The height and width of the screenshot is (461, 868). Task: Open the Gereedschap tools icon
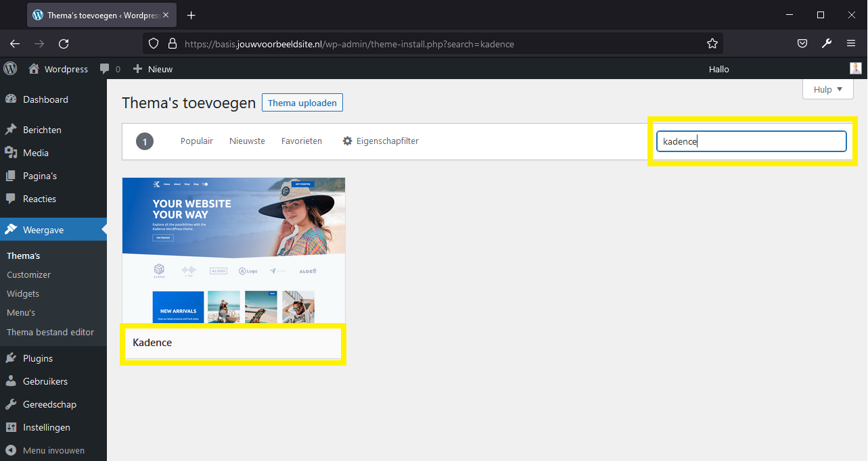tap(13, 404)
